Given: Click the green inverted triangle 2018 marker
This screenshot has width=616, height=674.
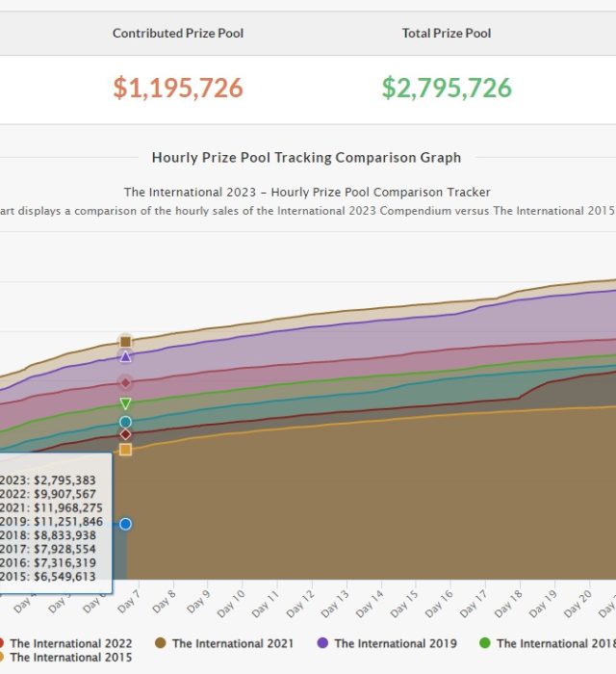Looking at the screenshot, I should [125, 403].
